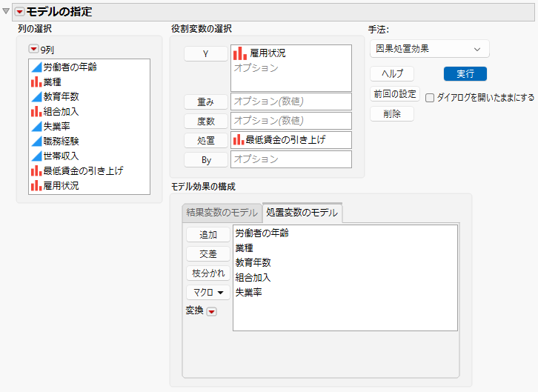
Task: Click the 度数 optional numeric field
Action: pyautogui.click(x=291, y=121)
